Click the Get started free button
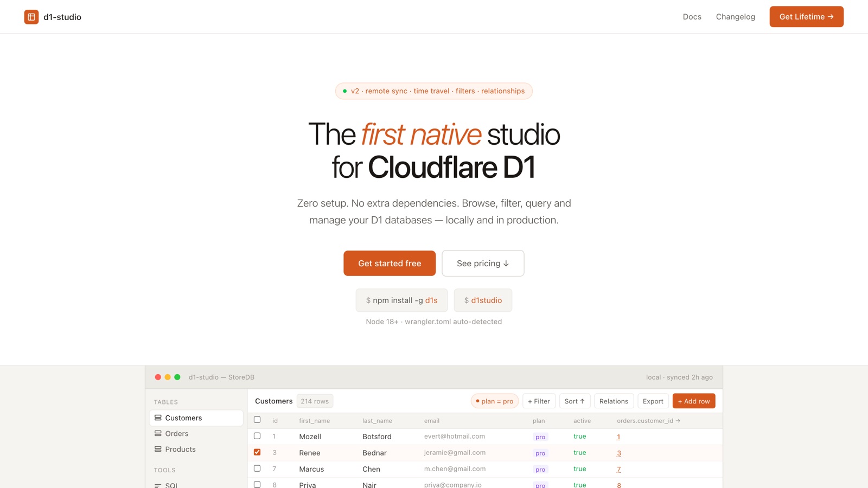This screenshot has width=868, height=488. coord(390,263)
